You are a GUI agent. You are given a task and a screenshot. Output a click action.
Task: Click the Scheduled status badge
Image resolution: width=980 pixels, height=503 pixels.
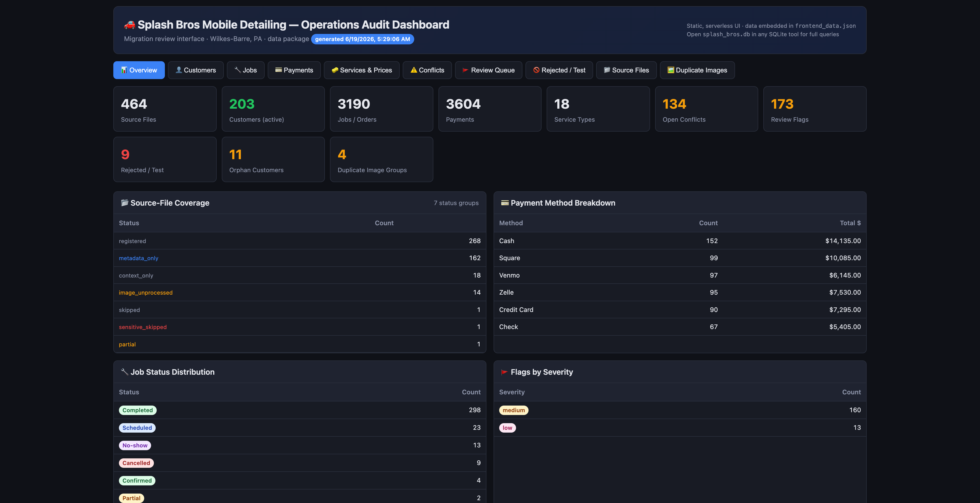coord(137,428)
